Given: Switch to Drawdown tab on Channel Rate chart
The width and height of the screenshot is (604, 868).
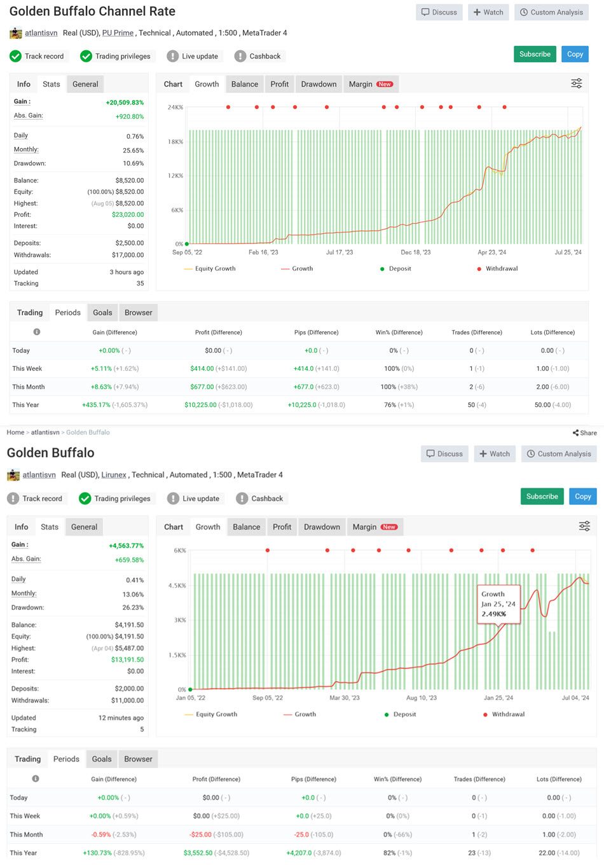Looking at the screenshot, I should (x=319, y=84).
